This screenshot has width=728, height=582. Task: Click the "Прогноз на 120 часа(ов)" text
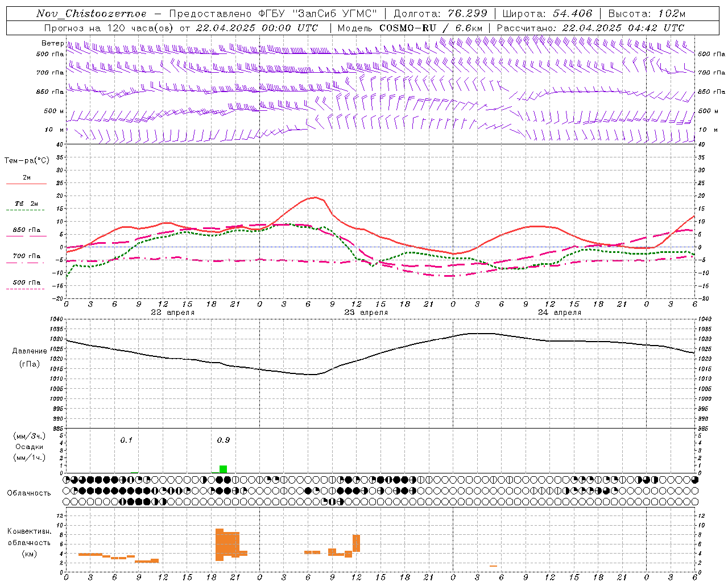pos(109,28)
